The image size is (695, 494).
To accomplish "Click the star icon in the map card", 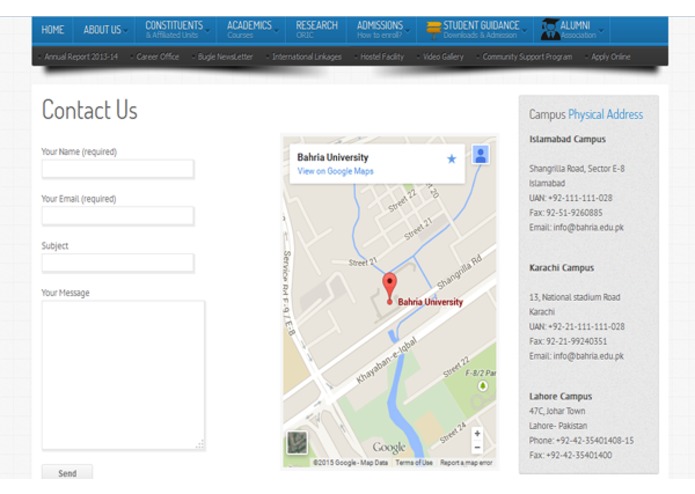I will coord(451,159).
